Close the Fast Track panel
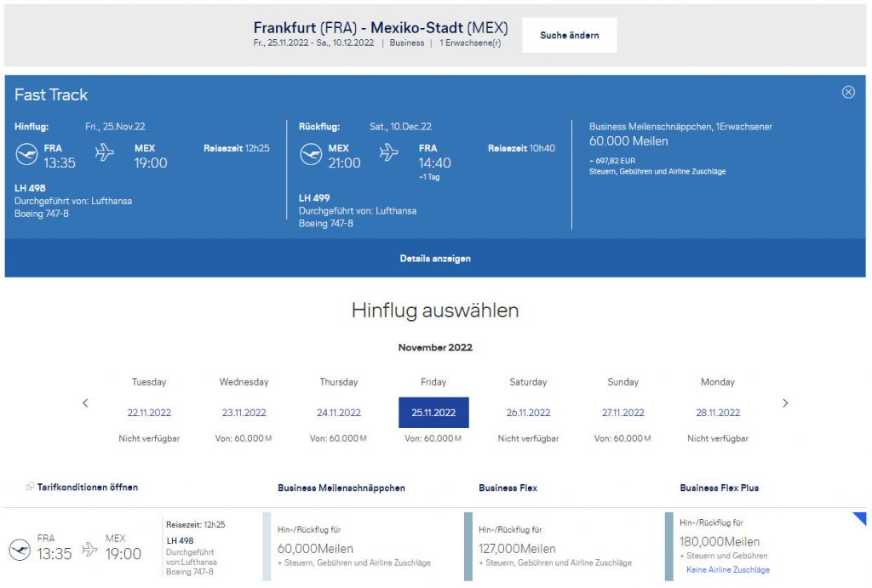The image size is (872, 588). (848, 92)
